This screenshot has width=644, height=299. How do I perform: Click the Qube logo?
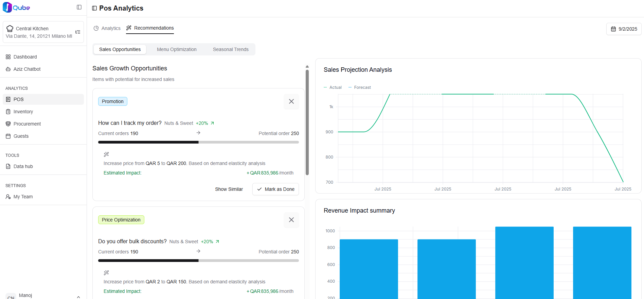coord(16,7)
